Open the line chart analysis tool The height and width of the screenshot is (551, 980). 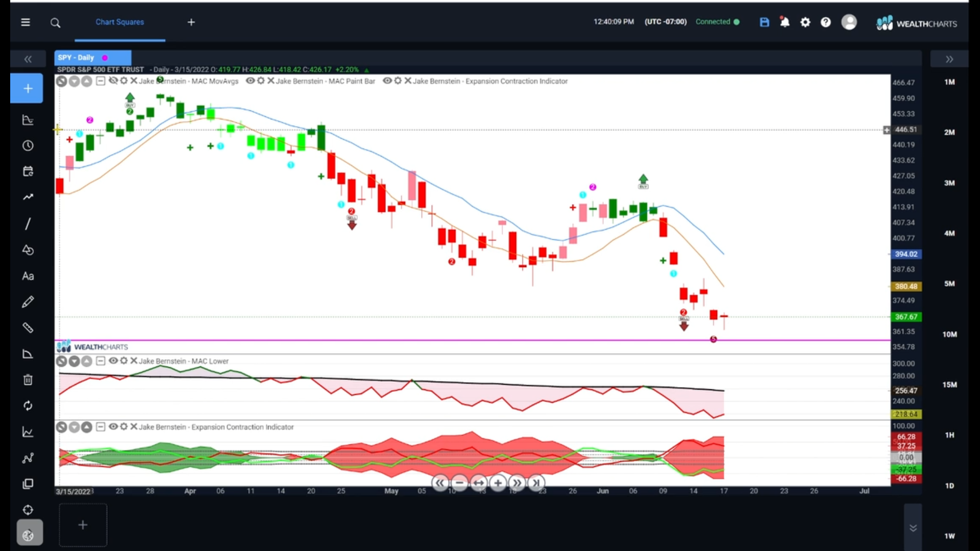click(x=28, y=432)
